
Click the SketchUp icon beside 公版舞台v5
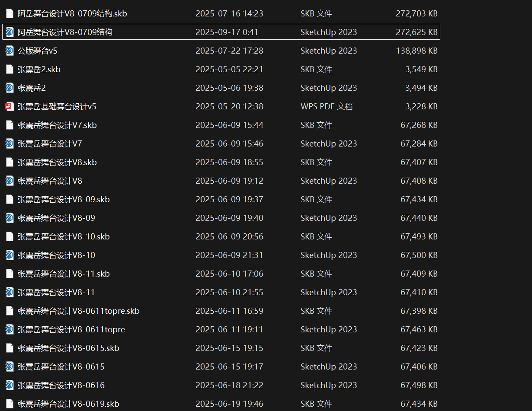point(10,51)
